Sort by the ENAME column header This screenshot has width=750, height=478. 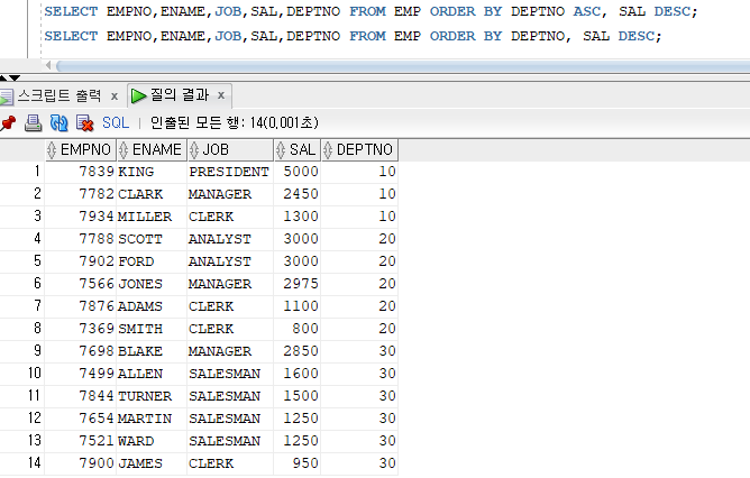point(151,150)
